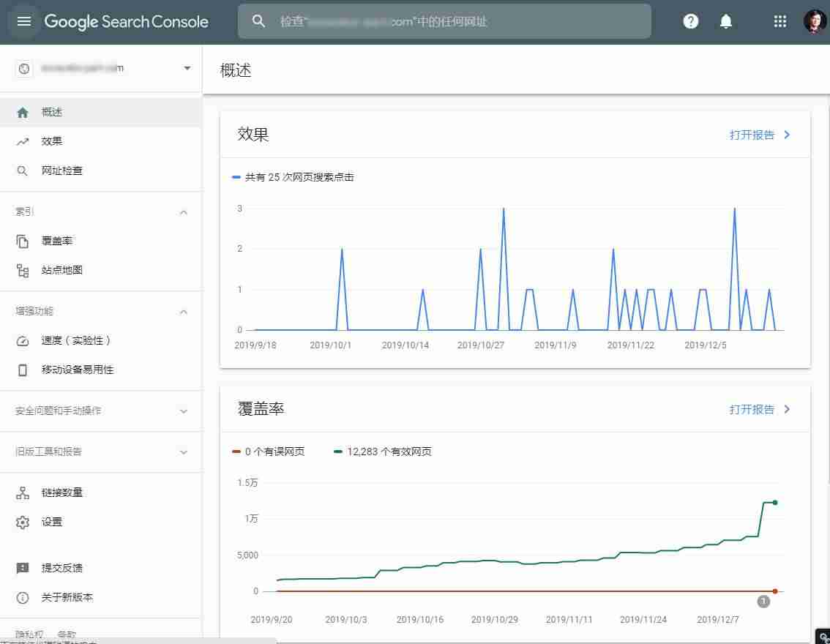Click the 25 次网页搜索点击 legend entry
Screen dimensions: 830x644
(293, 177)
